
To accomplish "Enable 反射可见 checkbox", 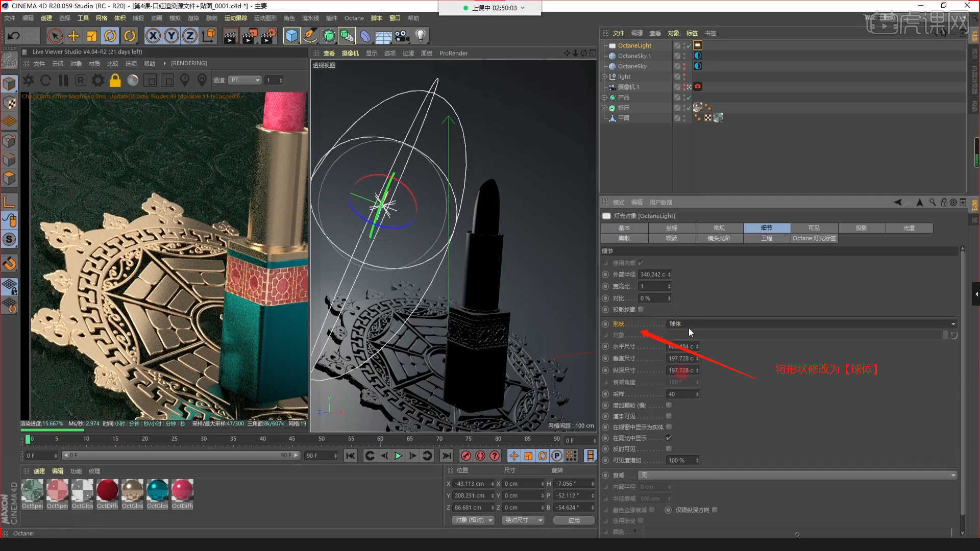I will coord(669,448).
